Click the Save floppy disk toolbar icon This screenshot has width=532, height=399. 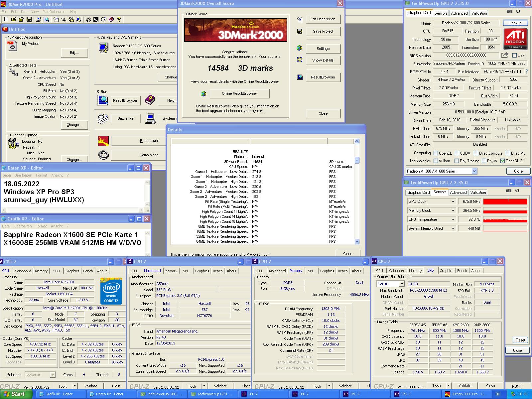(29, 20)
